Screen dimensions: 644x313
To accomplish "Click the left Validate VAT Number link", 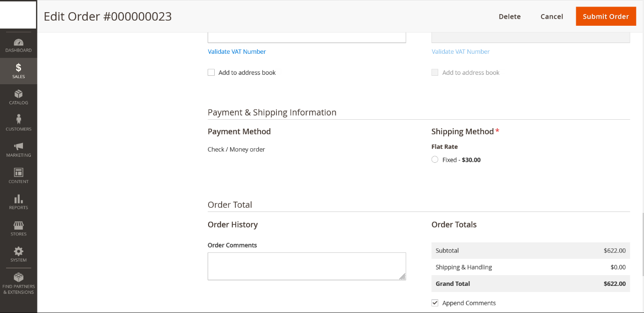I will coord(237,51).
